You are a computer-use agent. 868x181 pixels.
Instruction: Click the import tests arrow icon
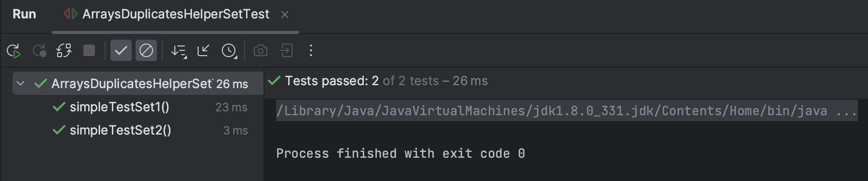click(x=286, y=50)
